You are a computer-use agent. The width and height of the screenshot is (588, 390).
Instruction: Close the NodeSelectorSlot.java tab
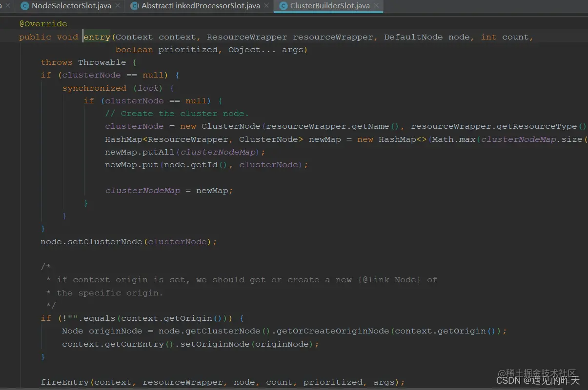118,6
